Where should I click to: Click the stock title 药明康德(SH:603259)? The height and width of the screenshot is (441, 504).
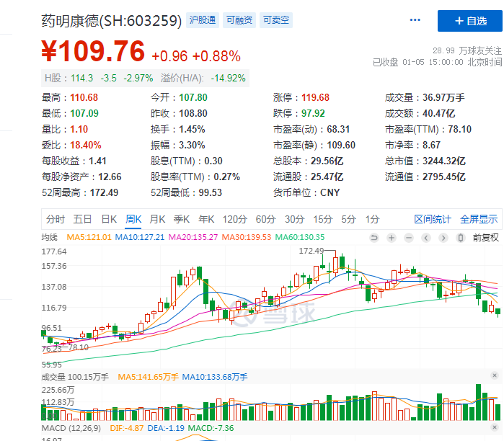point(112,21)
